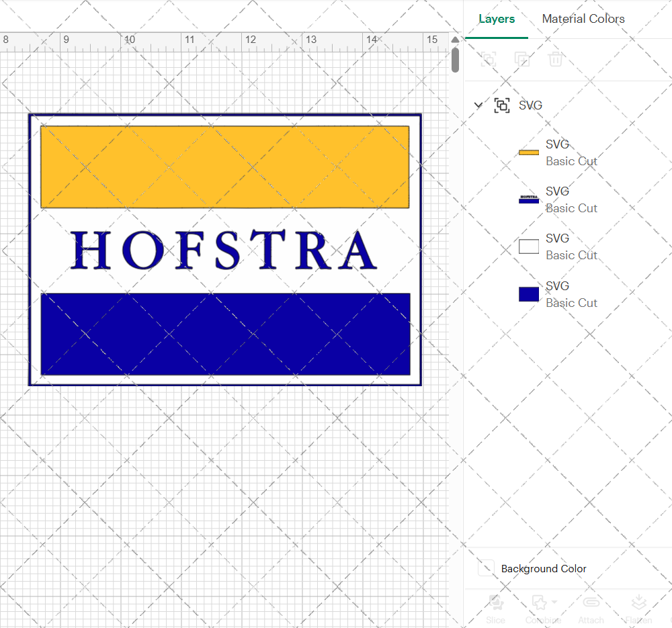Click the Delete trash icon
Viewport: 672px width, 628px height.
coord(555,59)
